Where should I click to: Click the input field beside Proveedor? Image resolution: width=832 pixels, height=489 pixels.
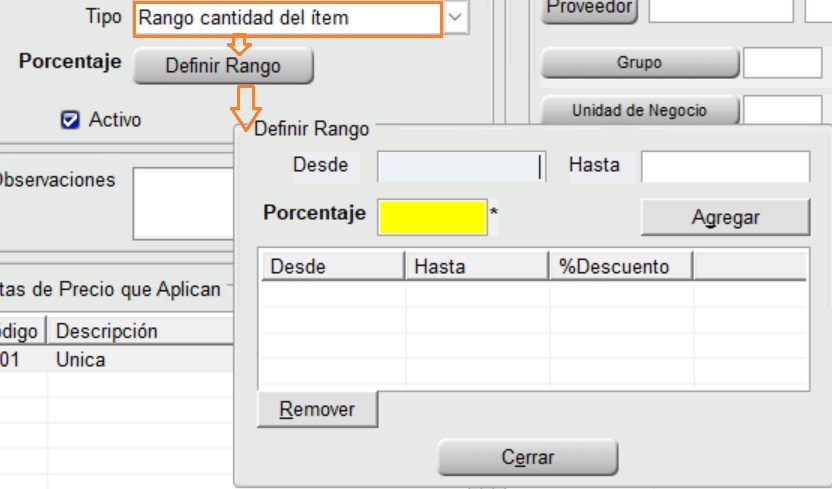[720, 9]
